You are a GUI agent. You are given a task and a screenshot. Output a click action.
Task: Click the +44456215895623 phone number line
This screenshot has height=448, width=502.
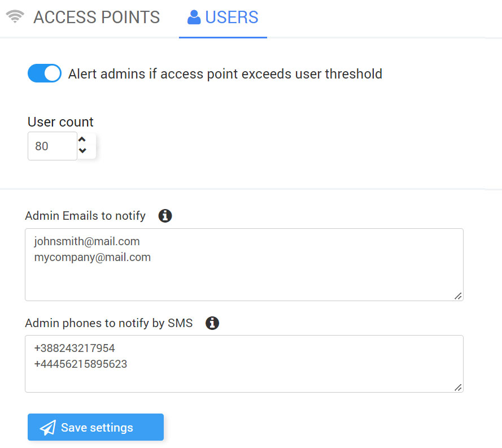coord(81,364)
